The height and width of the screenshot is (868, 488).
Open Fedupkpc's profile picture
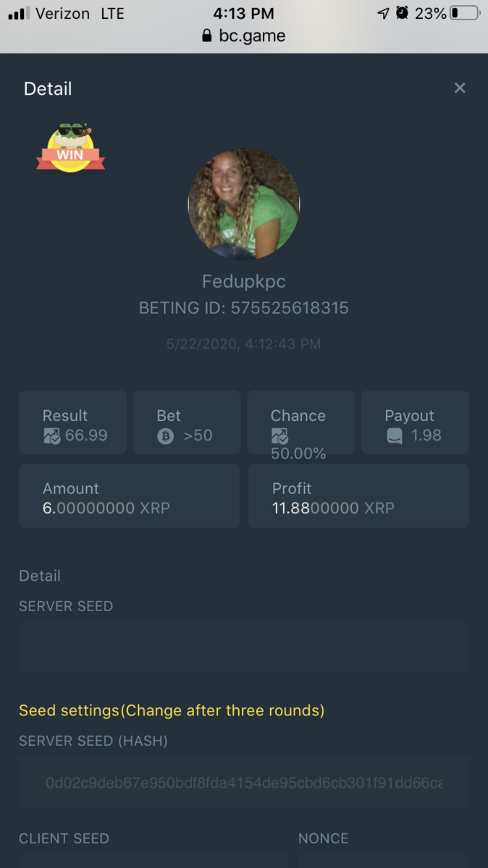pyautogui.click(x=244, y=204)
